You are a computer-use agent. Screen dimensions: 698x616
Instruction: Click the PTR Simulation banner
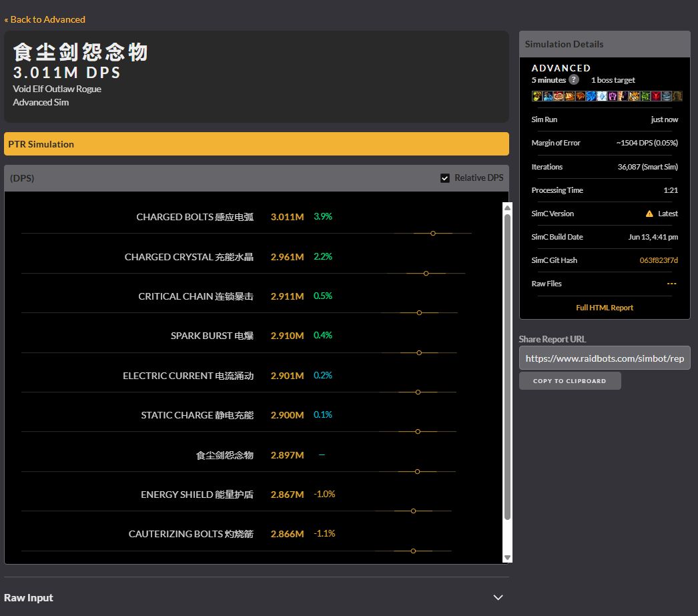256,143
